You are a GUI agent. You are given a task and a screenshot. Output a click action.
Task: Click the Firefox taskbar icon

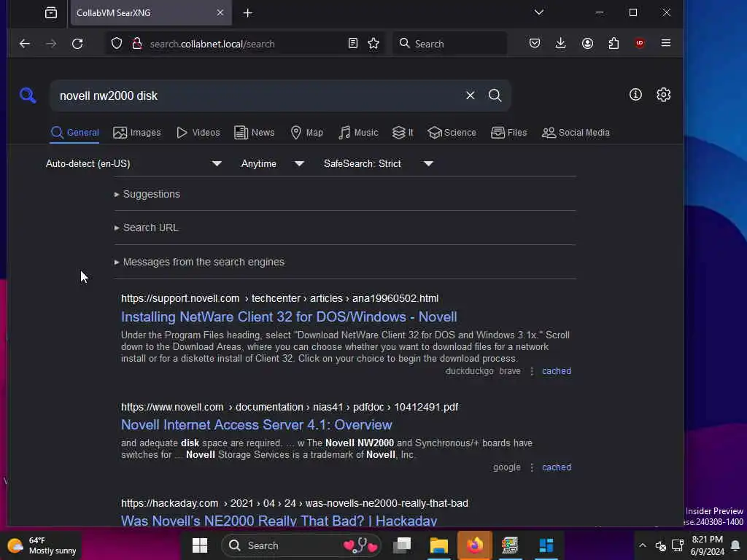(474, 545)
